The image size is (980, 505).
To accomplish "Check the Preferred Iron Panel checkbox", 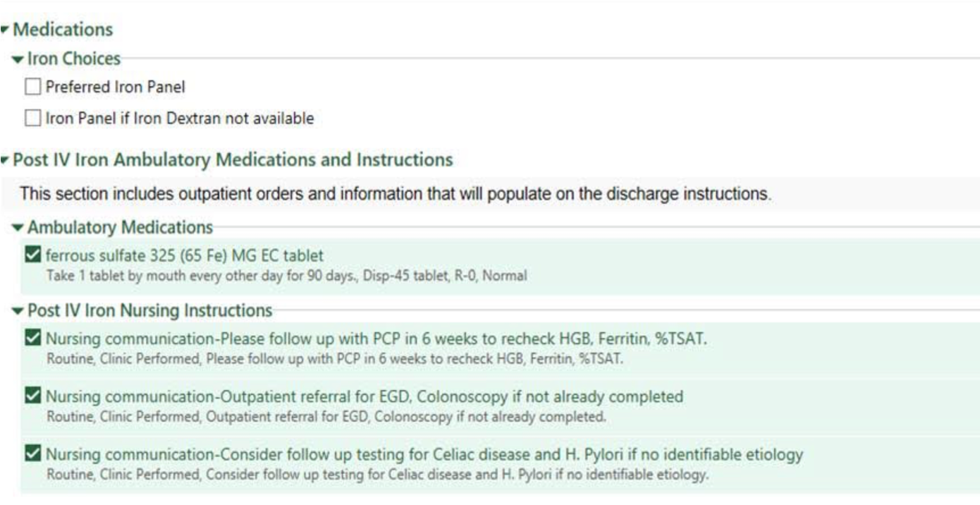I will pyautogui.click(x=32, y=87).
